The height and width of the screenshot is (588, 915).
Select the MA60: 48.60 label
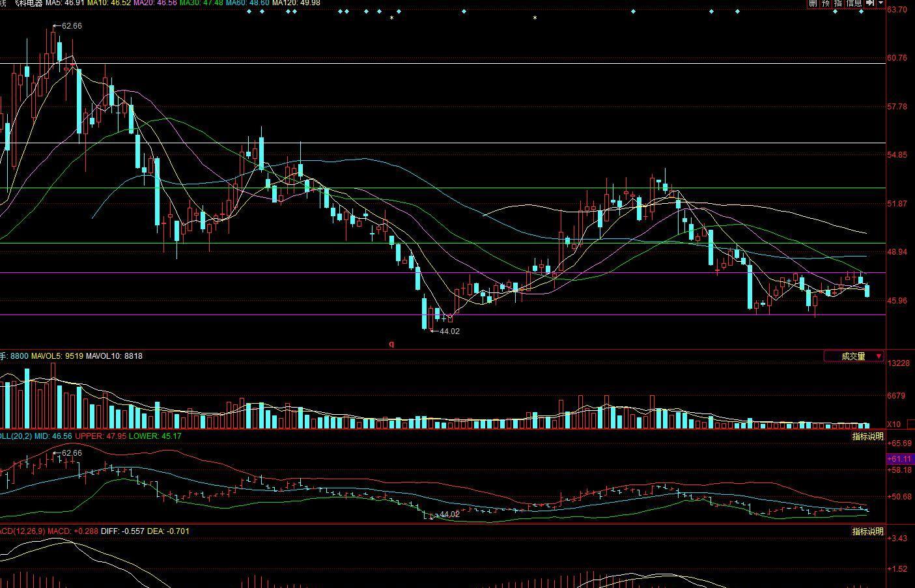point(247,3)
